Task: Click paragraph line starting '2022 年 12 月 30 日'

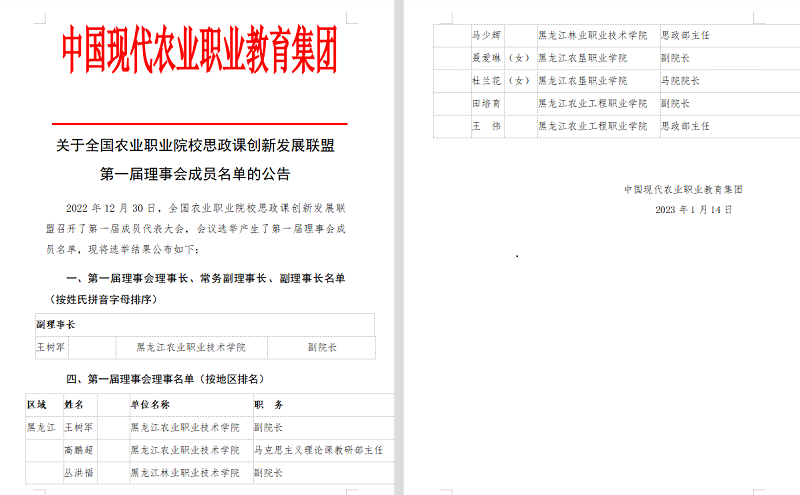Action: point(206,208)
